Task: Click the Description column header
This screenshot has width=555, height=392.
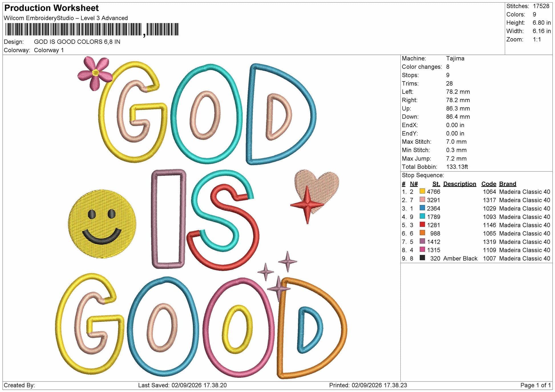Action: (x=459, y=184)
